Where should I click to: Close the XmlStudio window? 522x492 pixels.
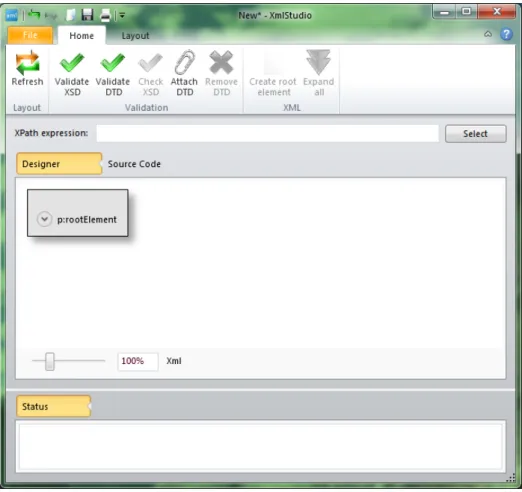coord(496,12)
